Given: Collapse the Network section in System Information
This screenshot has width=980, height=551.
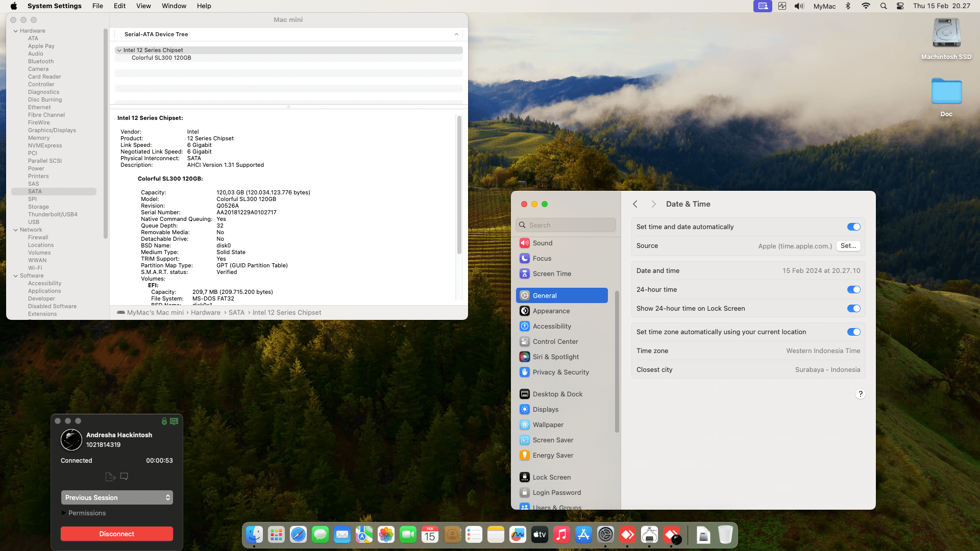Looking at the screenshot, I should [x=16, y=230].
